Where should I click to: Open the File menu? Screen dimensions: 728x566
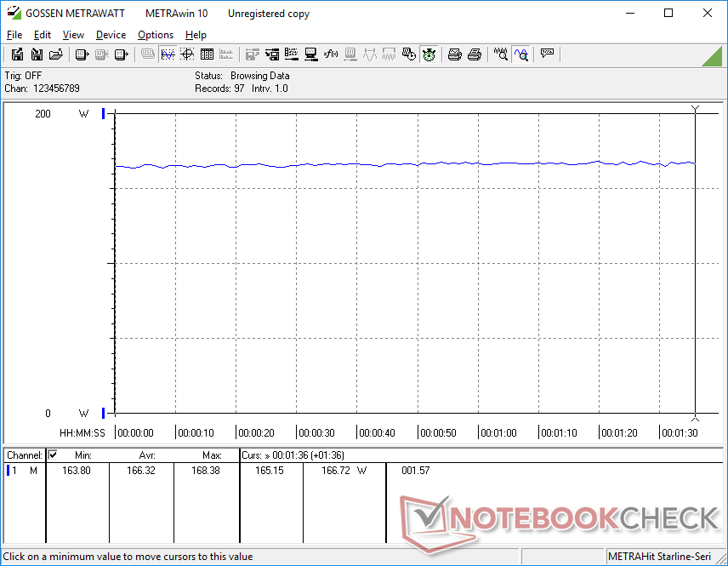[14, 35]
